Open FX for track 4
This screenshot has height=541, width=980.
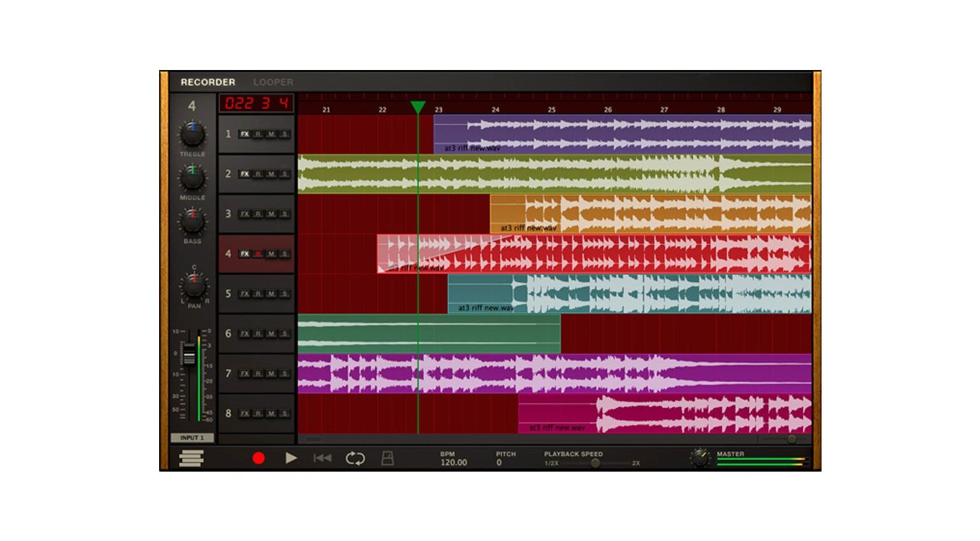244,254
